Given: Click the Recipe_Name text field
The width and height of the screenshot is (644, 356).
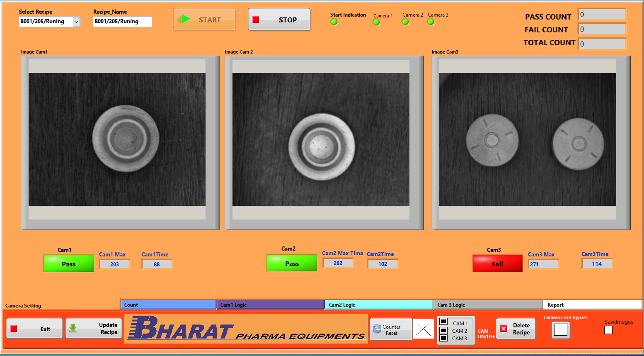Looking at the screenshot, I should (x=122, y=22).
